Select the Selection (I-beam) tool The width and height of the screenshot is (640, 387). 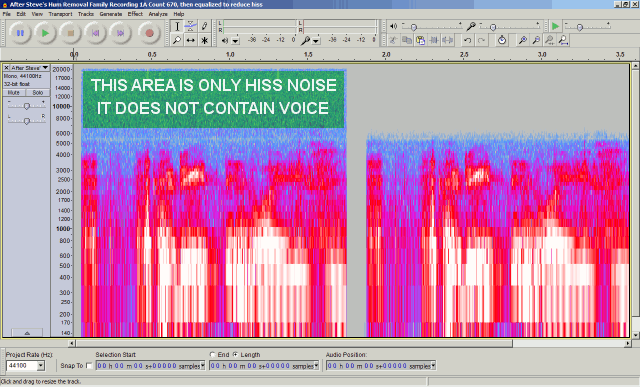[177, 27]
